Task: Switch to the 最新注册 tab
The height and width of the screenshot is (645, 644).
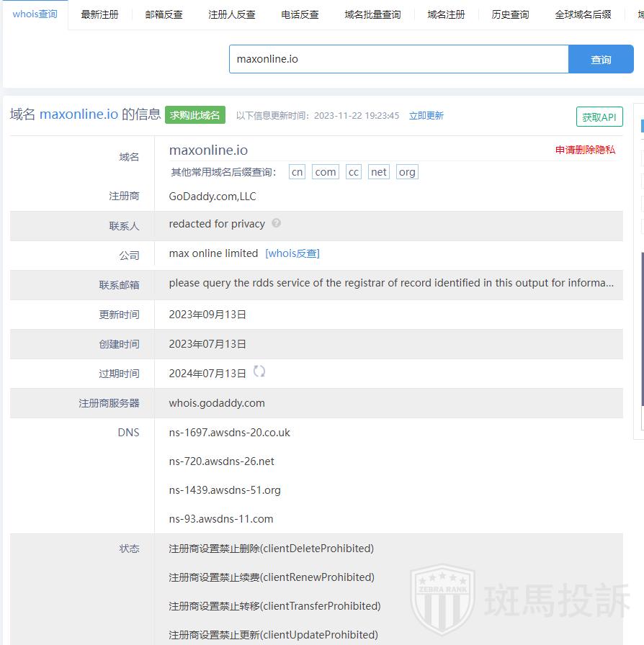Action: pyautogui.click(x=99, y=14)
